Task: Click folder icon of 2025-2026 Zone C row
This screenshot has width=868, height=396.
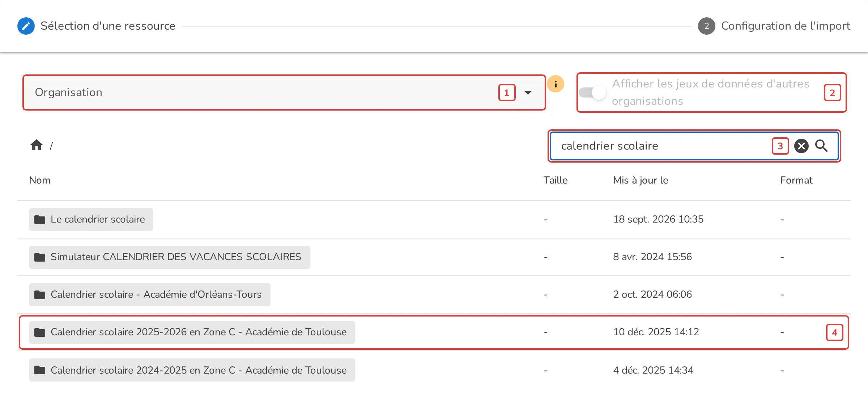Action: 40,332
